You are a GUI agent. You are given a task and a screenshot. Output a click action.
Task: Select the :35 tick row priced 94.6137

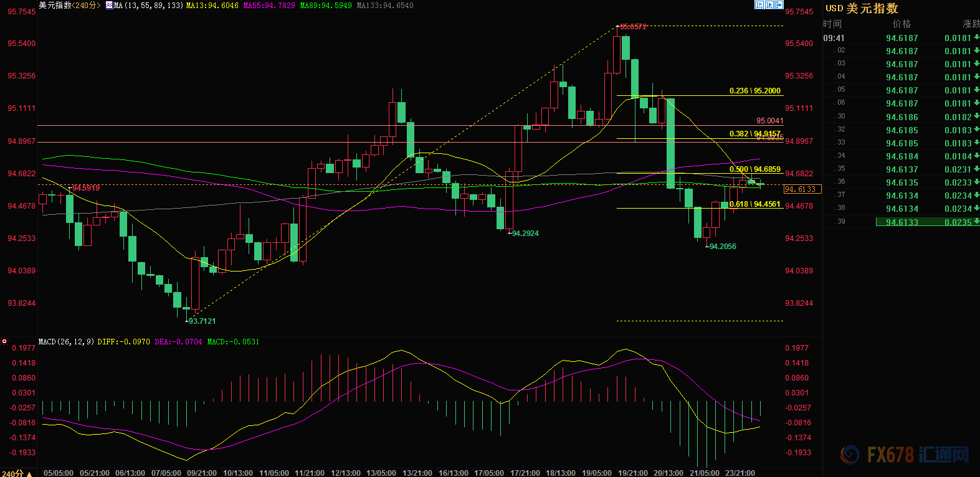(x=902, y=169)
